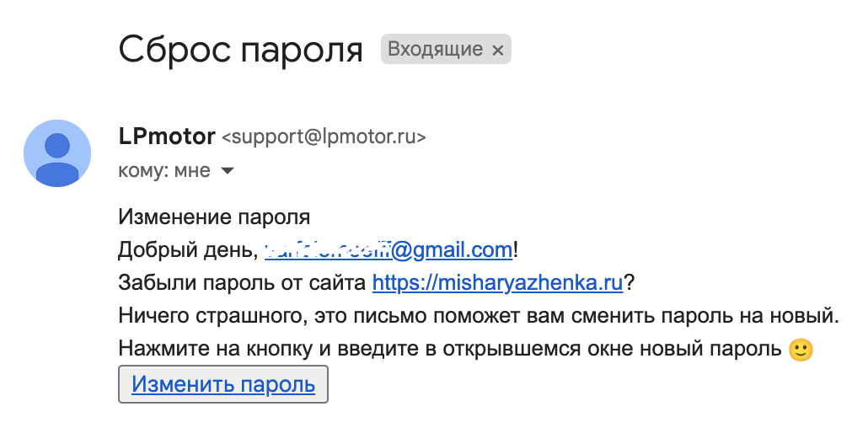Screen dimensions: 868x428
Task: Click the Забыли пароль от сайта text
Action: click(x=242, y=283)
